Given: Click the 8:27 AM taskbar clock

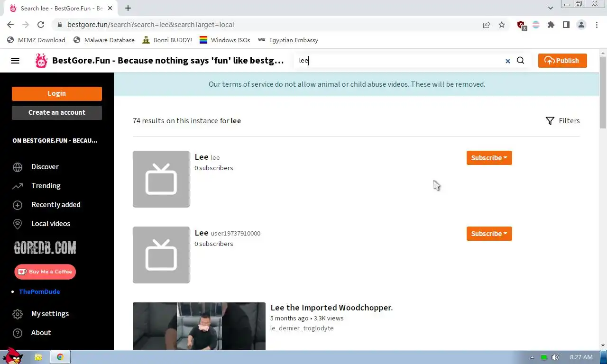Looking at the screenshot, I should (581, 357).
